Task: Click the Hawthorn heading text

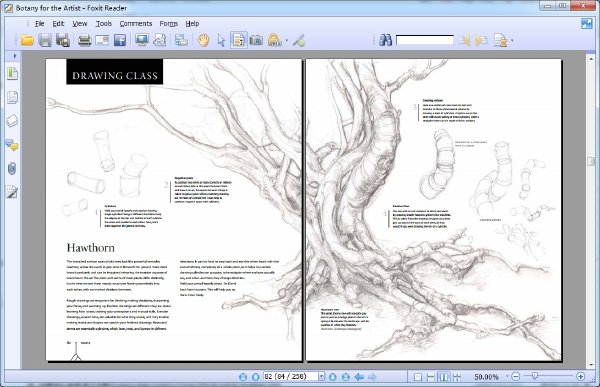Action: (x=91, y=248)
